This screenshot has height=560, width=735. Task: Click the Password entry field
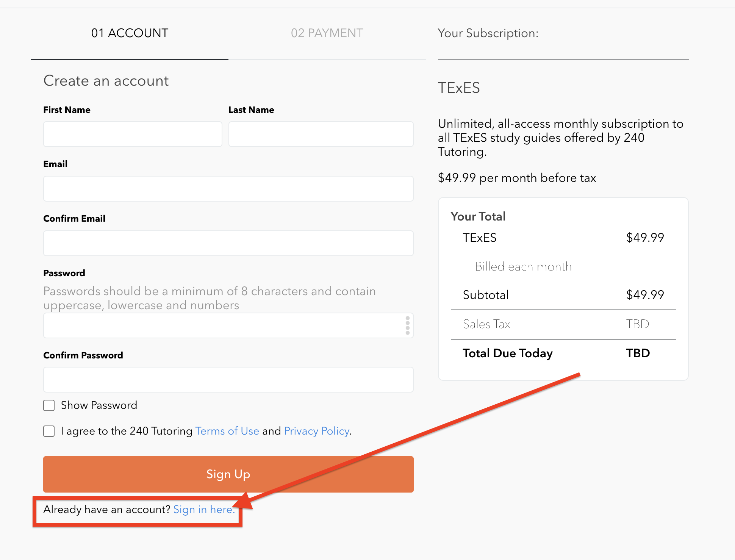click(x=224, y=325)
